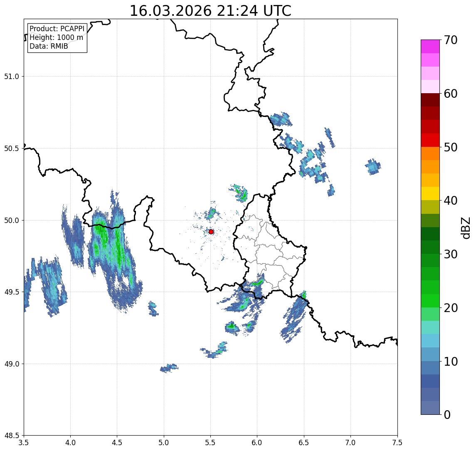Click the longitude axis label 6.5
The width and height of the screenshot is (476, 451).
304,443
